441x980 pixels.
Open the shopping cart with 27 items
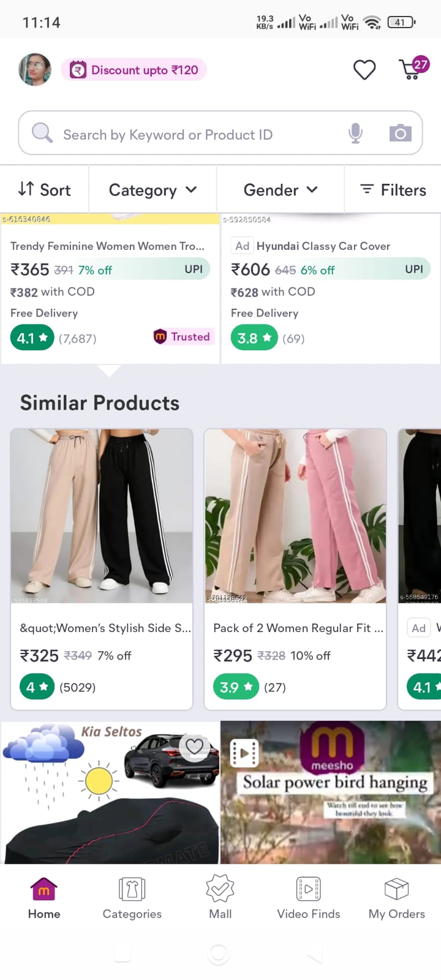[x=412, y=69]
